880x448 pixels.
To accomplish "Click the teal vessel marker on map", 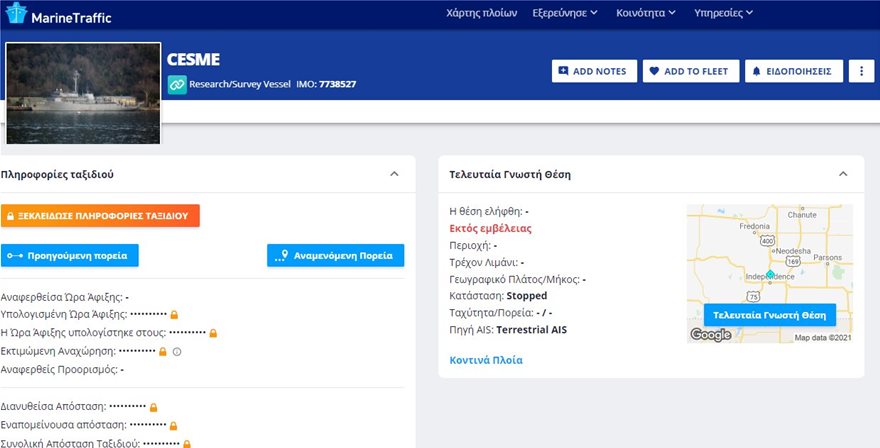I will (770, 273).
